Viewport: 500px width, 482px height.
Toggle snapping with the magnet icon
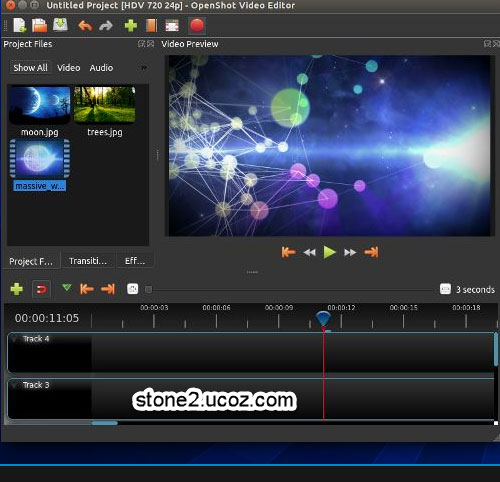41,289
